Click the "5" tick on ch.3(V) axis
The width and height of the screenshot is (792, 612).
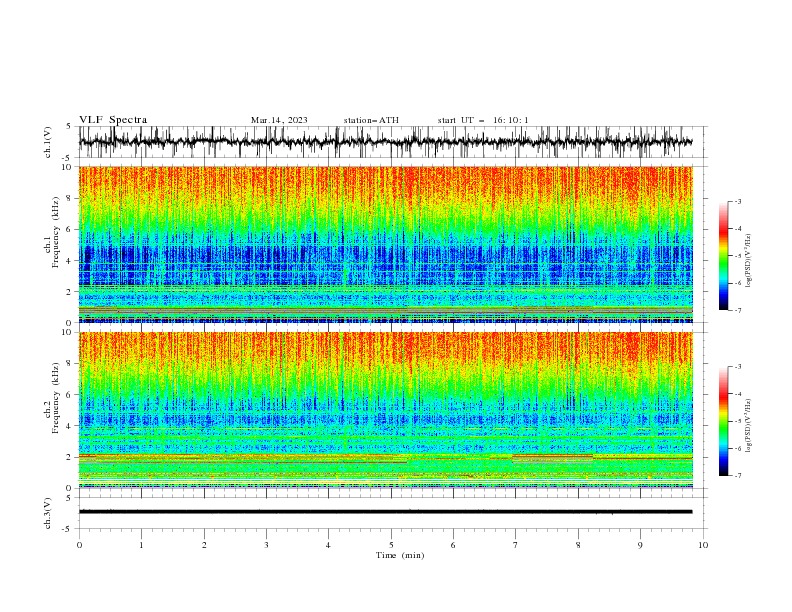(70, 498)
